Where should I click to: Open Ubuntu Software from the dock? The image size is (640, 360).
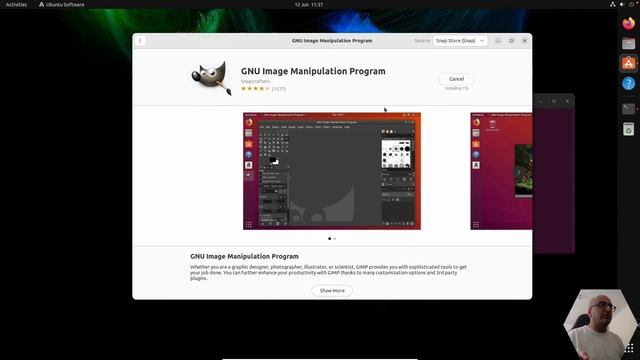point(629,63)
